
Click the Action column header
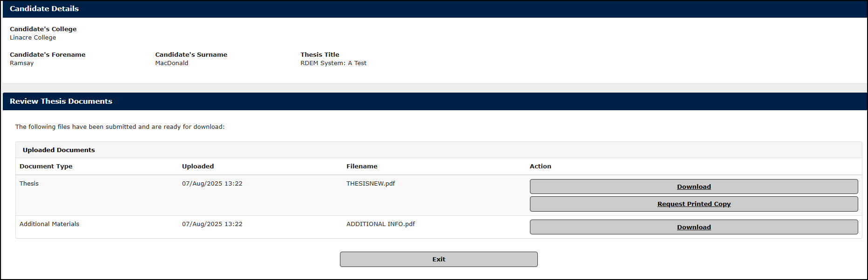point(540,166)
